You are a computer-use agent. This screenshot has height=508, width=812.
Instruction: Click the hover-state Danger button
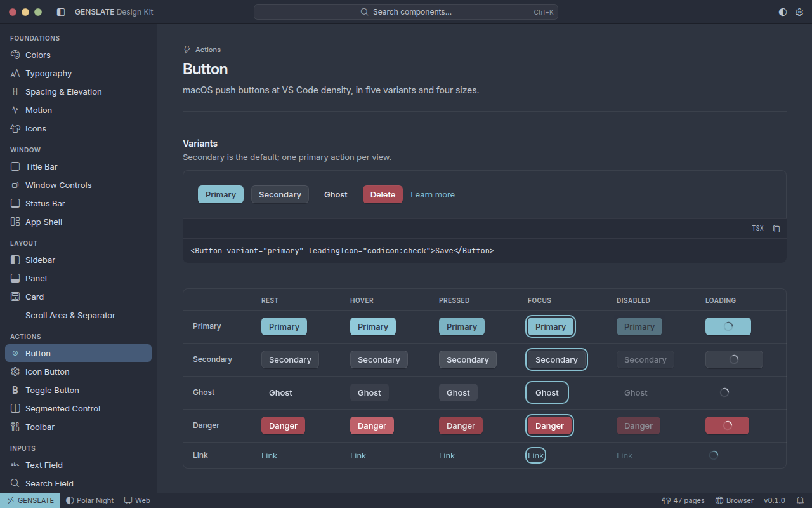(372, 425)
